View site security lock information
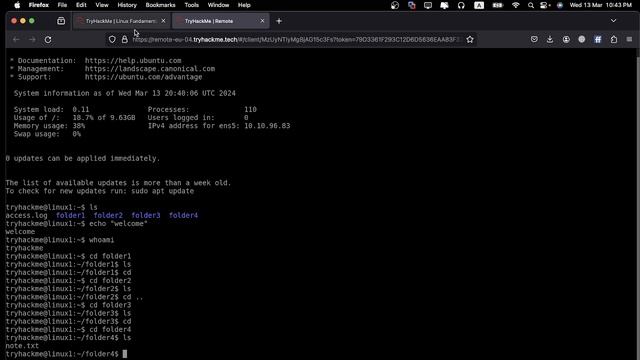The height and width of the screenshot is (360, 640). 124,40
